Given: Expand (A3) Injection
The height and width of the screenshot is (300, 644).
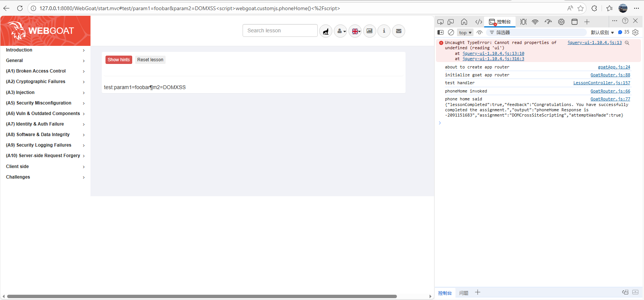Looking at the screenshot, I should 45,92.
